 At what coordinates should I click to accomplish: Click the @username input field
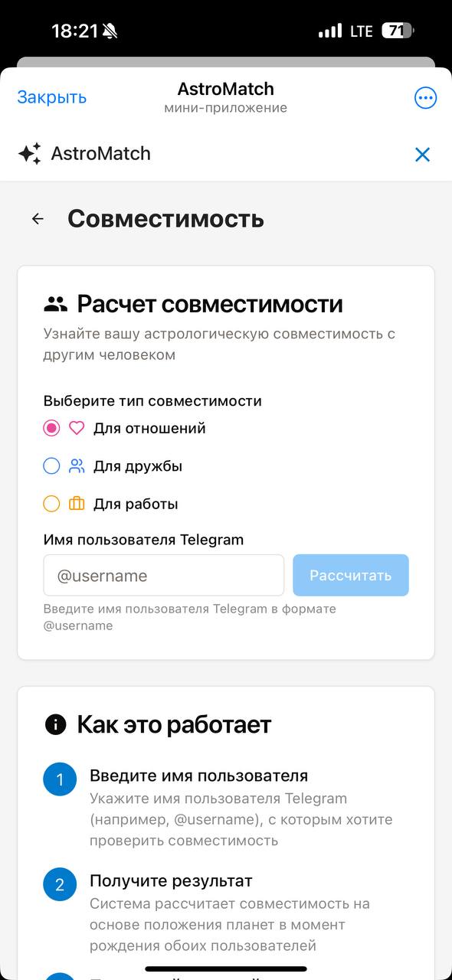click(x=163, y=574)
